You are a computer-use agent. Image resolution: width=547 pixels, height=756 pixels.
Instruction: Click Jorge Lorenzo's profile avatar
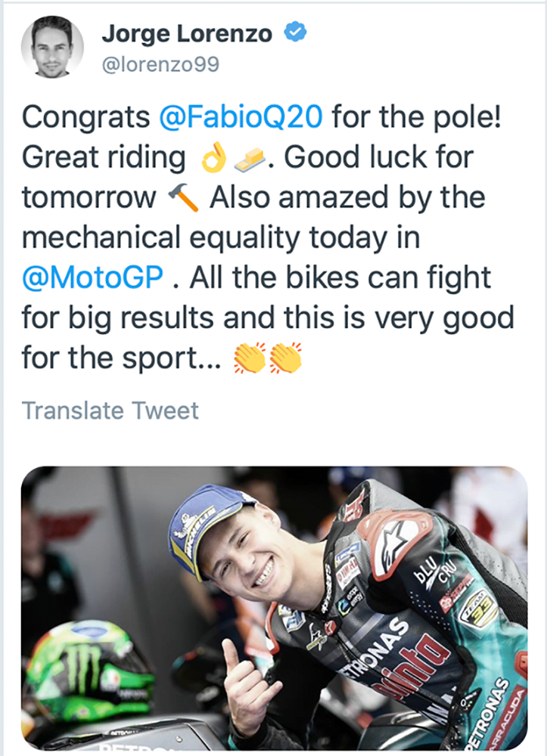click(51, 47)
